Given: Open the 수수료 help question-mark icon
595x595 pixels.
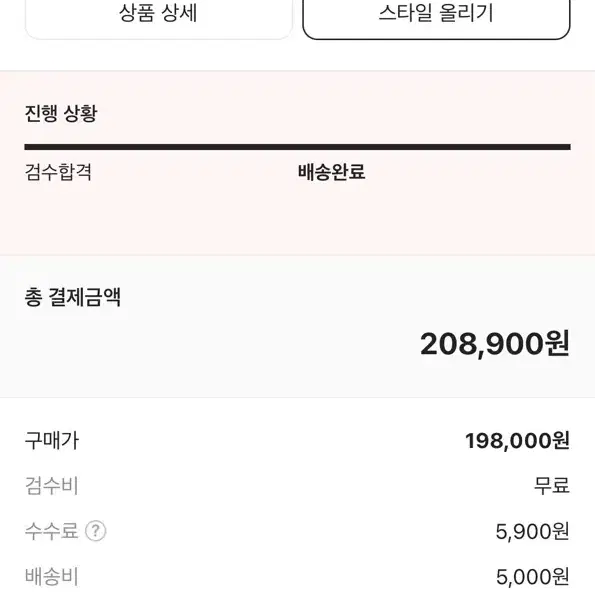Looking at the screenshot, I should click(95, 531).
